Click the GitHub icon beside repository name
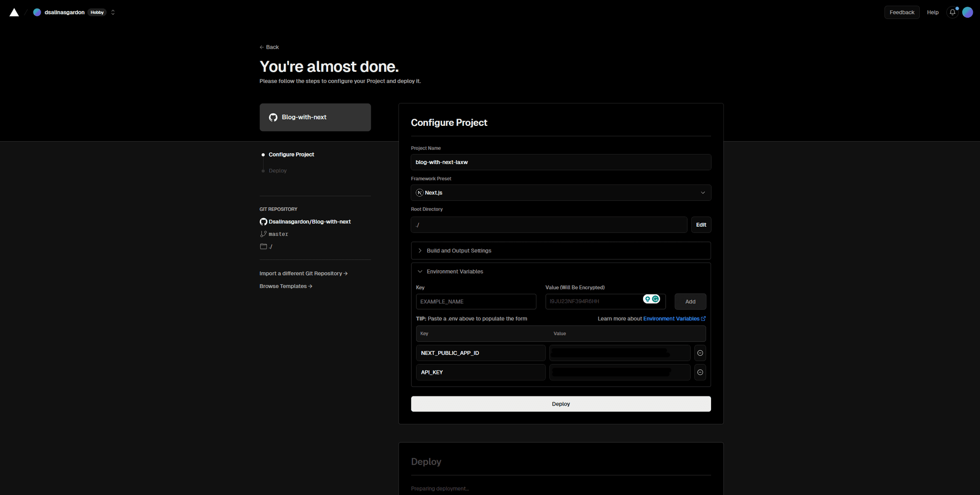 tap(263, 222)
